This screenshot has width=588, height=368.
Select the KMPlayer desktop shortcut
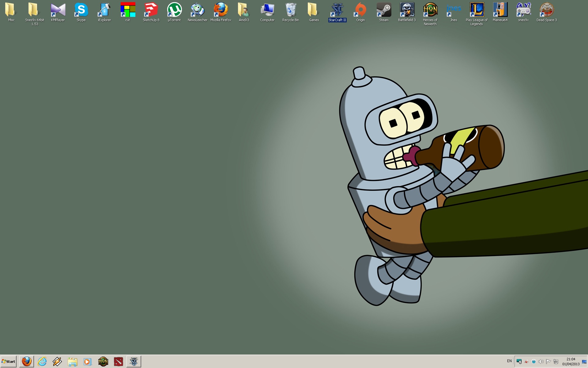pos(58,10)
